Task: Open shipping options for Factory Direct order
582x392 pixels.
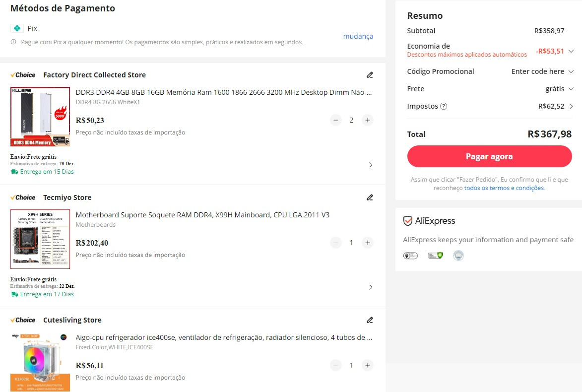Action: (x=371, y=165)
